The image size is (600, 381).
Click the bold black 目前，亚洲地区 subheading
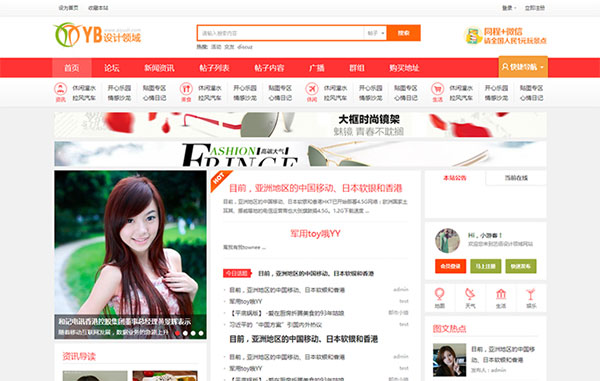pos(303,339)
